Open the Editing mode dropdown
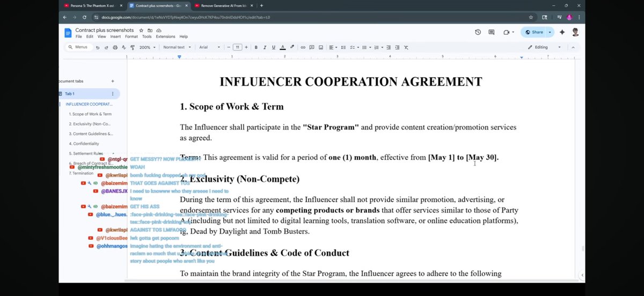 pyautogui.click(x=544, y=47)
